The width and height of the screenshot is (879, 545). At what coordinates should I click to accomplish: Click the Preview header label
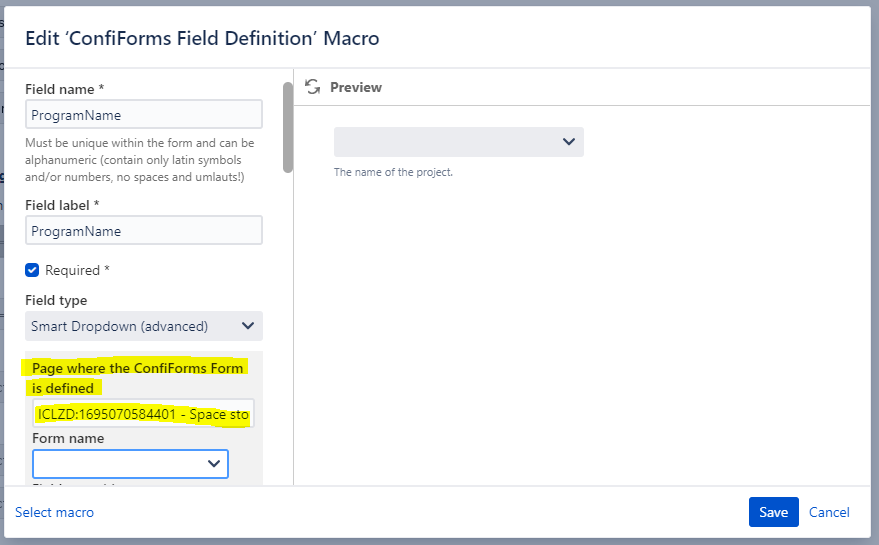356,87
